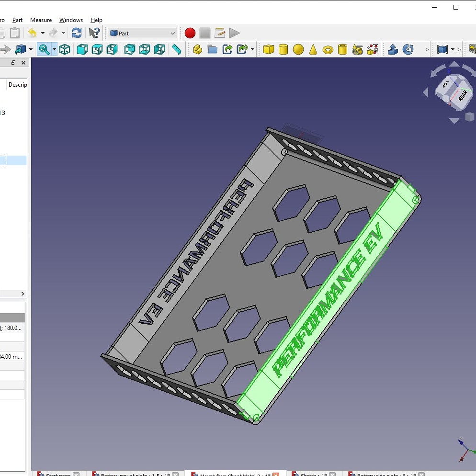Screen dimensions: 476x476
Task: Set the Left view cube icon
Action: click(x=159, y=49)
